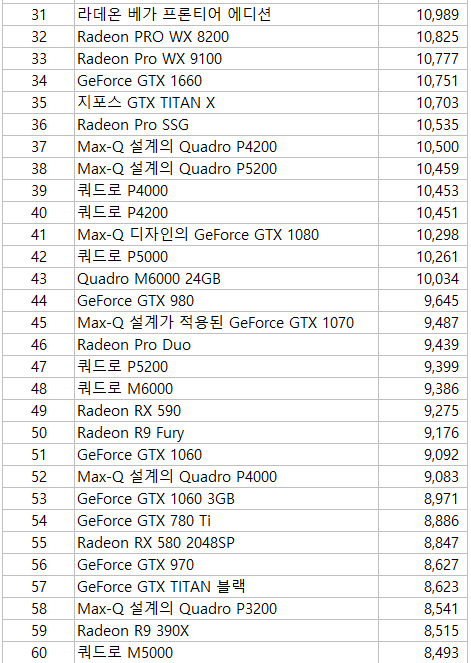This screenshot has height=663, width=471.
Task: Select the score value 10,453
Action: coord(438,191)
